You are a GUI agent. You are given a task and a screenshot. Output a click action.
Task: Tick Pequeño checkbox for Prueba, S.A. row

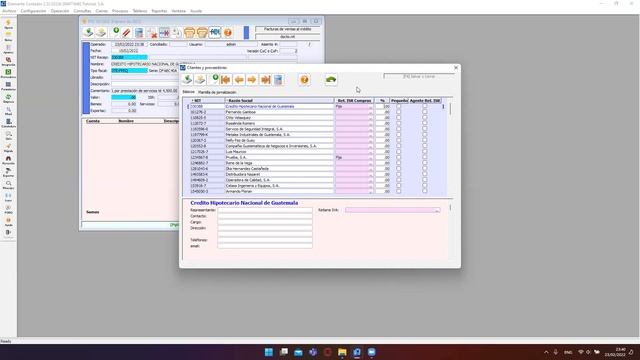[399, 157]
